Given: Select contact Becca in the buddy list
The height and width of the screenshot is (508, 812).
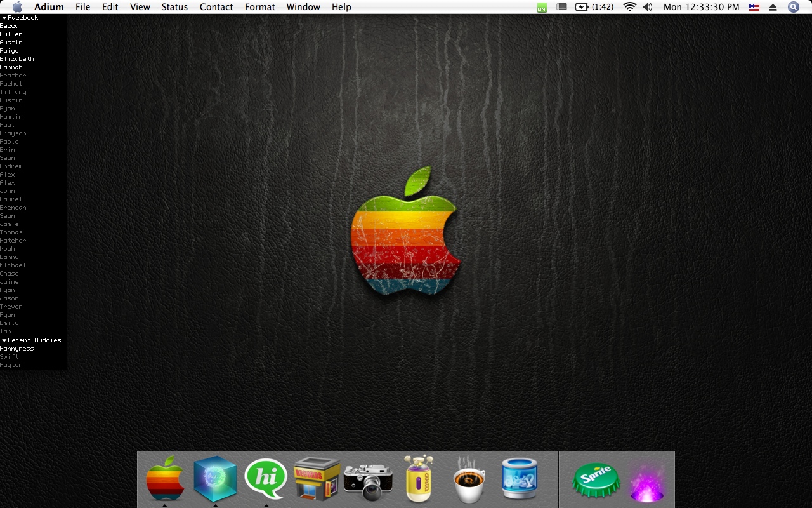Looking at the screenshot, I should coord(10,26).
